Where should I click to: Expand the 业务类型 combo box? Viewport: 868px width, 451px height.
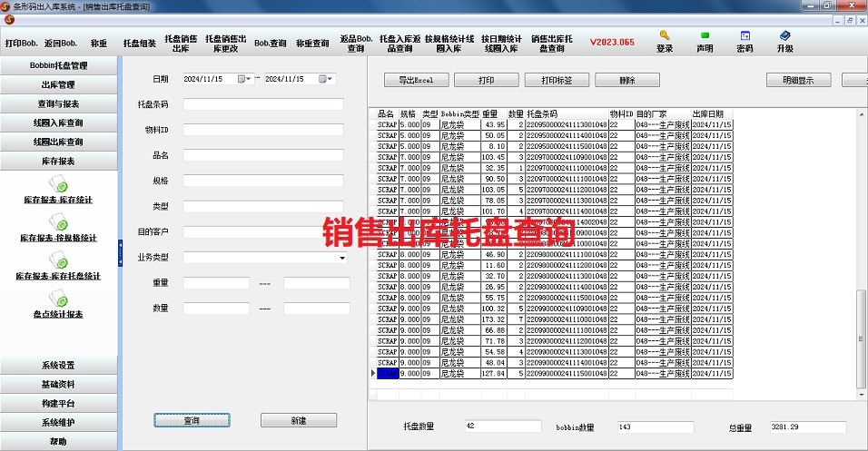click(341, 258)
